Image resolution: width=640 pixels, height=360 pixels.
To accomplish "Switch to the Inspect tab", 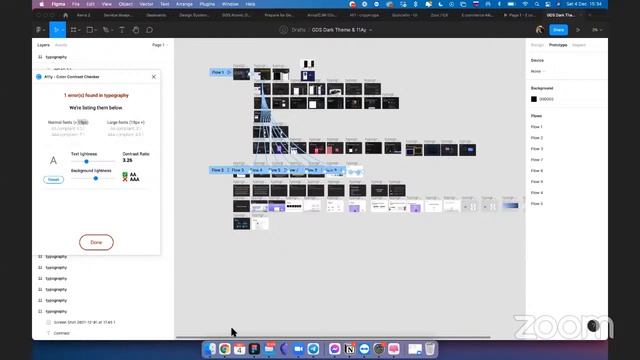I will (579, 45).
